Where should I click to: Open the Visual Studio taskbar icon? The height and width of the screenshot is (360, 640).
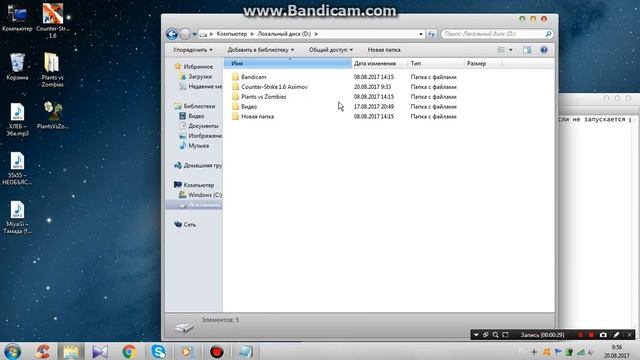[100, 351]
